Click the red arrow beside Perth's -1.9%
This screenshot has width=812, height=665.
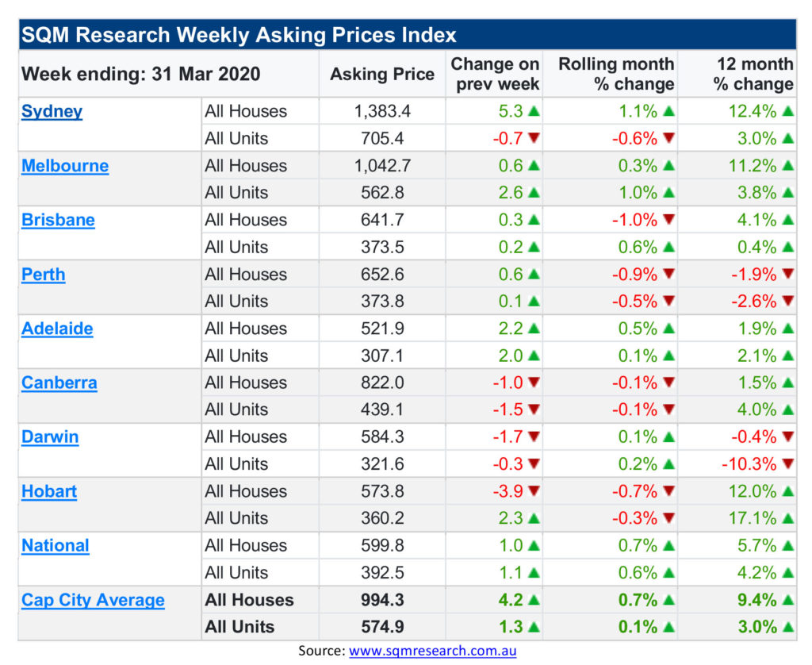788,274
